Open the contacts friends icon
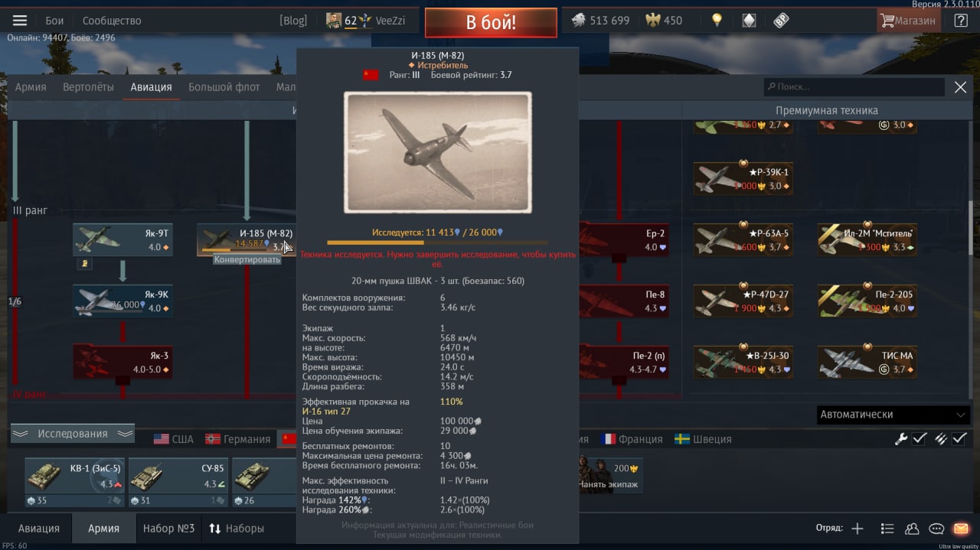Viewport: 980px width, 550px height. (x=912, y=529)
